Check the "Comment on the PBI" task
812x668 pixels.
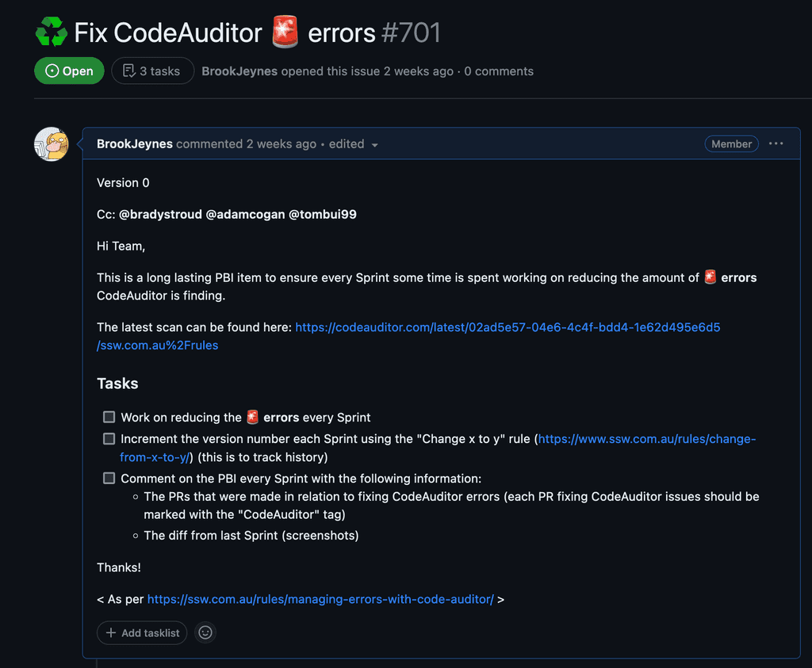pos(109,478)
